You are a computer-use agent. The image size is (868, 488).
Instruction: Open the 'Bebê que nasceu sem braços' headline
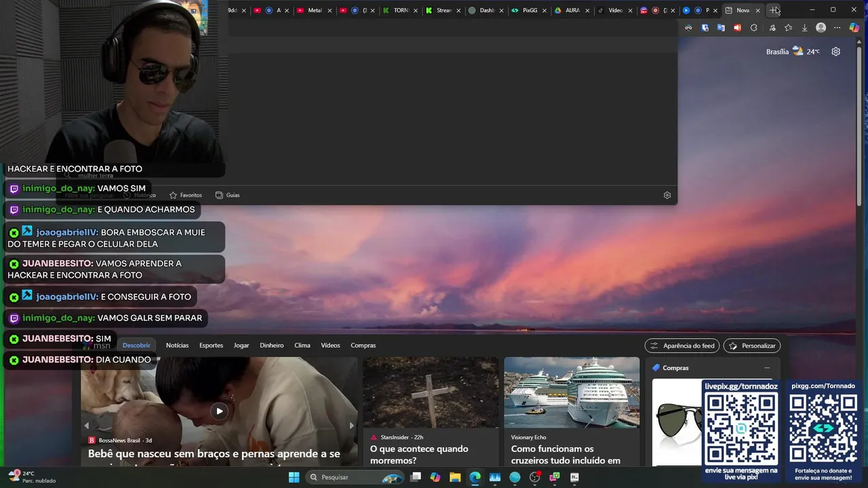[214, 454]
